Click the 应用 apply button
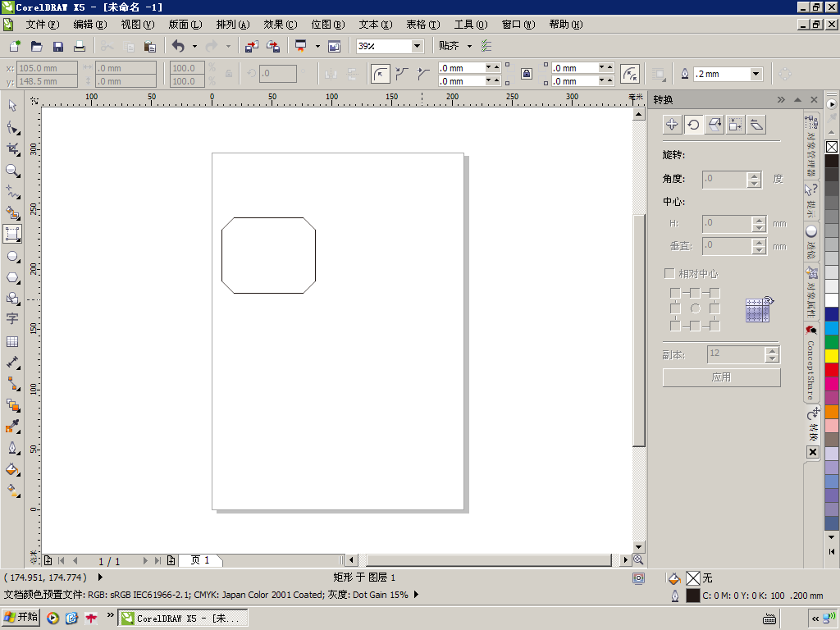The height and width of the screenshot is (630, 840). tap(721, 377)
